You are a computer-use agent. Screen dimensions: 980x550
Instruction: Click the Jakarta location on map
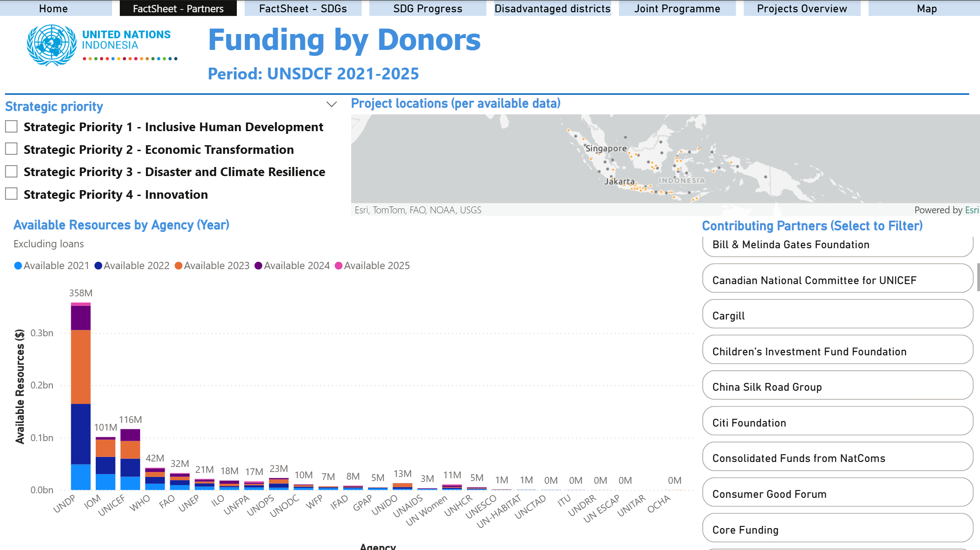(x=619, y=182)
